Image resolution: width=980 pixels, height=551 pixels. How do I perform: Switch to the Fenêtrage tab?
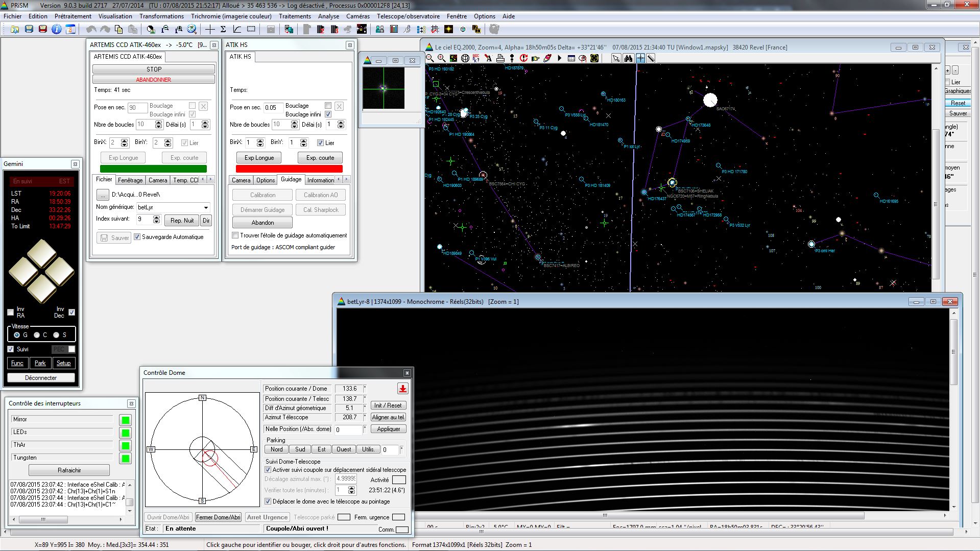pyautogui.click(x=130, y=180)
